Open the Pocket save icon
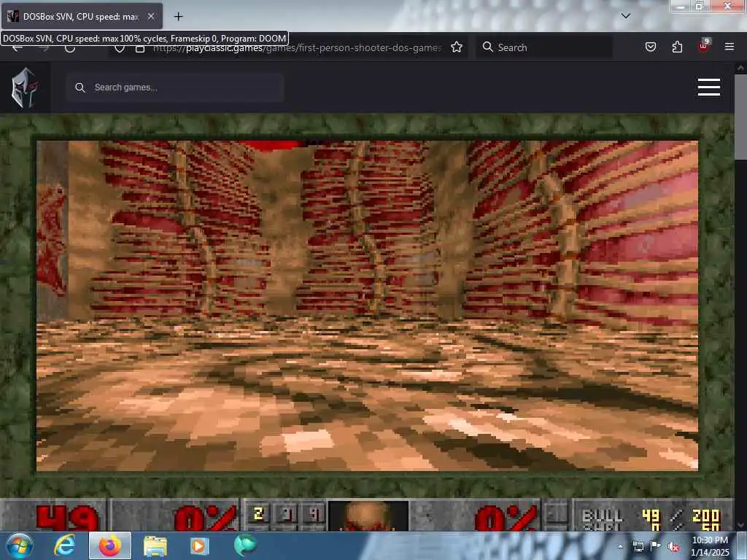 [650, 47]
